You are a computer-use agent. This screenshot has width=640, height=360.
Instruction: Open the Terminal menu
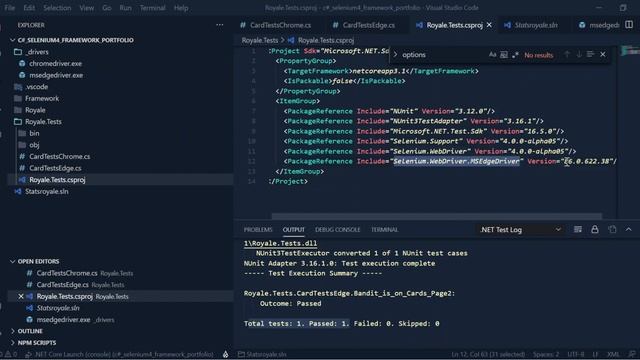(153, 8)
